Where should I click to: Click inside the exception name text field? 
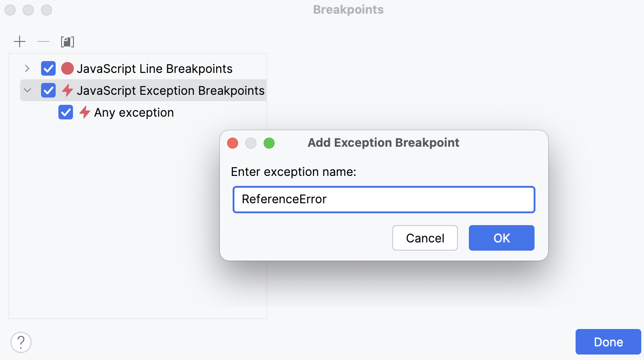point(384,199)
